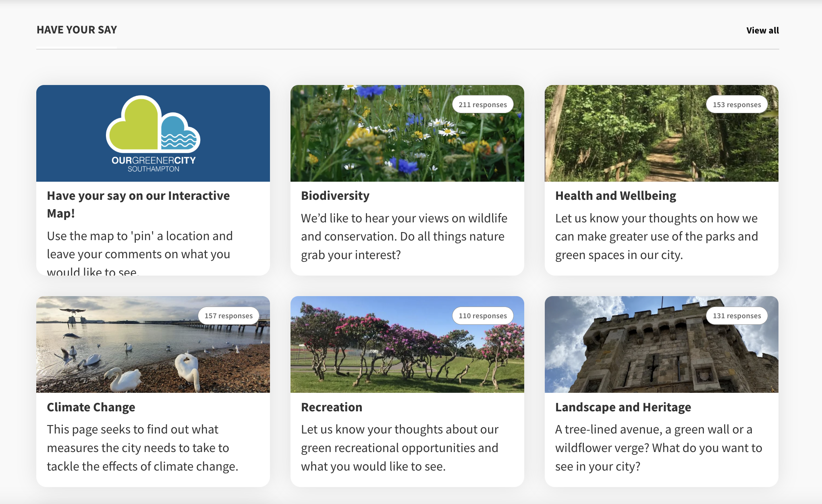Click the Biodiversity heading

click(335, 195)
